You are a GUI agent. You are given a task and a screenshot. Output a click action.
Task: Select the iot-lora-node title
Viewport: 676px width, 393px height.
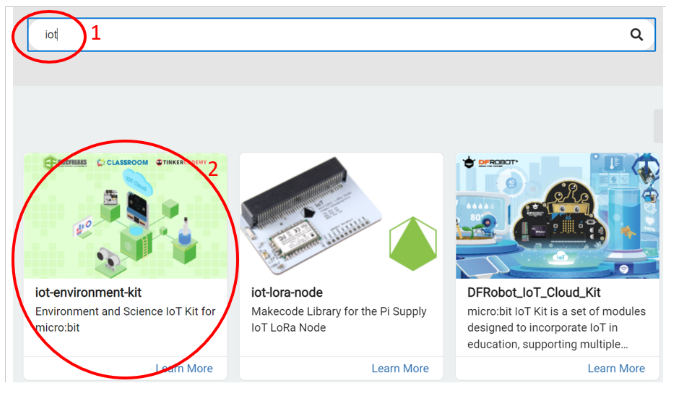[x=287, y=293]
